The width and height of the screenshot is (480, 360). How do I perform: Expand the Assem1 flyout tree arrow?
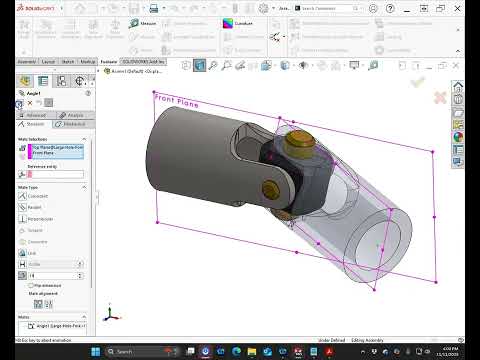click(x=98, y=71)
